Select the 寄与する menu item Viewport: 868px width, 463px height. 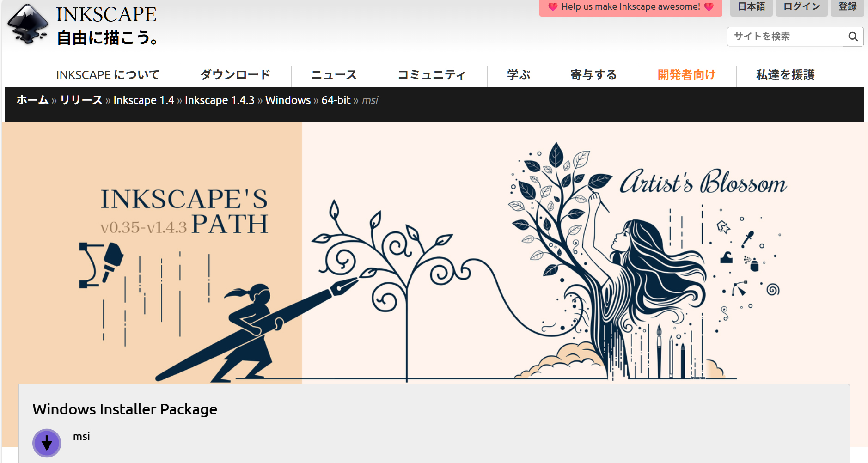pyautogui.click(x=594, y=75)
